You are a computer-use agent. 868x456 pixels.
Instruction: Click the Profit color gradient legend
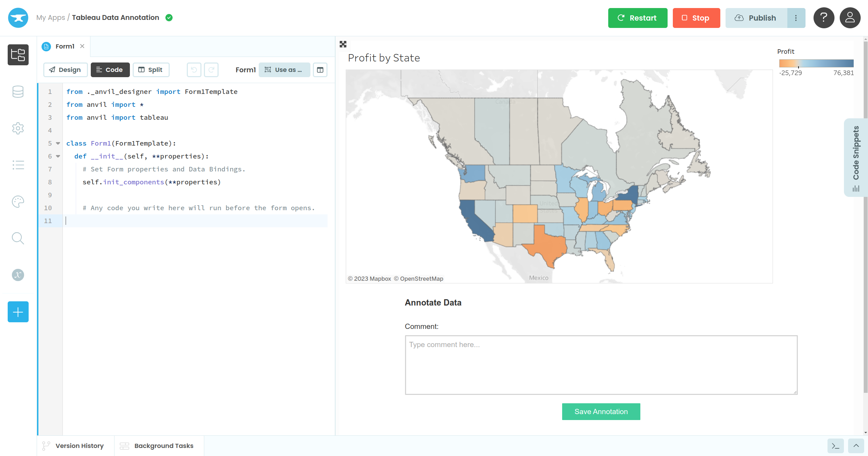(816, 63)
